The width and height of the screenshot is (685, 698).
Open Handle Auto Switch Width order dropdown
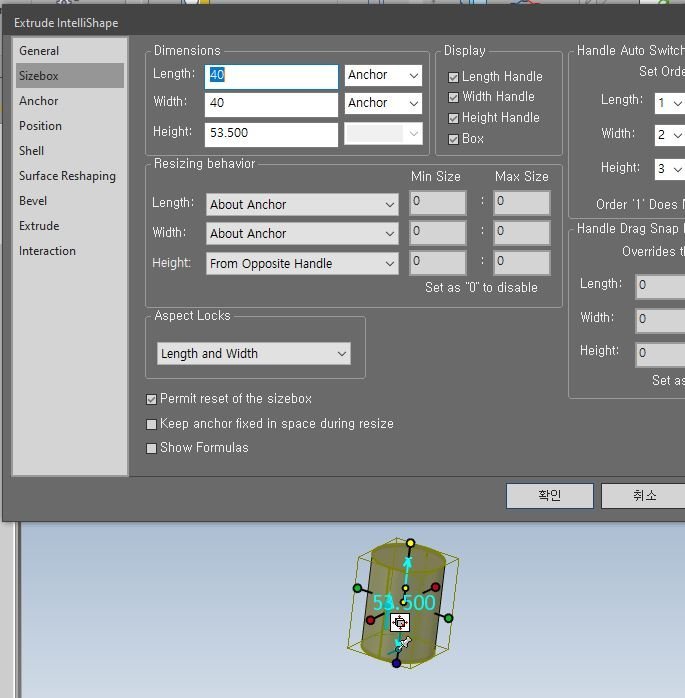coord(669,134)
